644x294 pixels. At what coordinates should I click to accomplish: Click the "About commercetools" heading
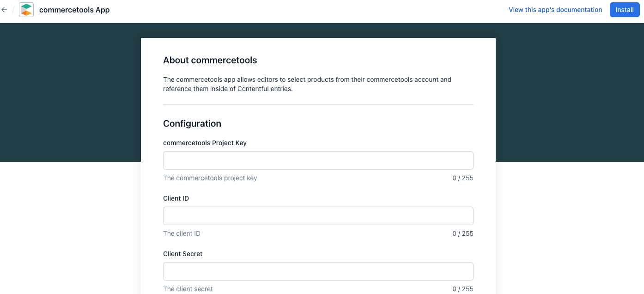[x=210, y=61]
